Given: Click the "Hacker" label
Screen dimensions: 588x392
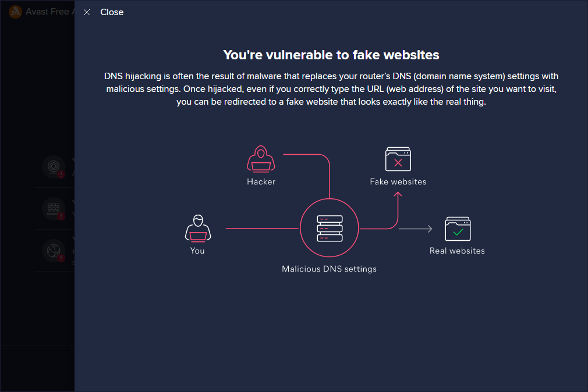Looking at the screenshot, I should pos(261,182).
